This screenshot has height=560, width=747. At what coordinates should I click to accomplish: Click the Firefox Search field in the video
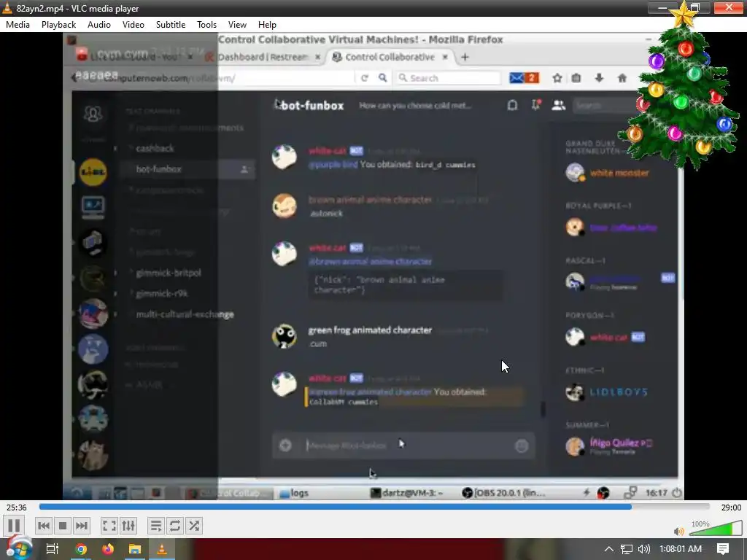coord(448,78)
